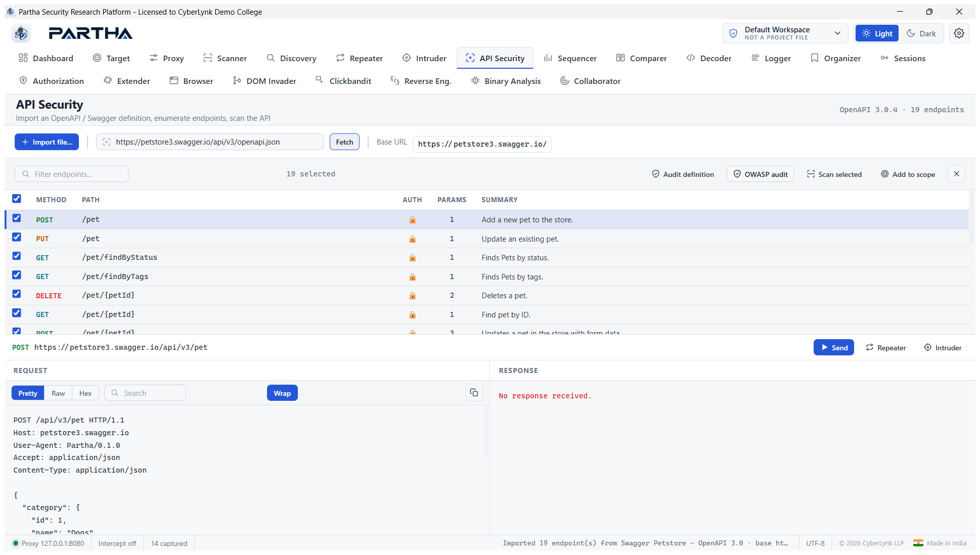Switch to the Decoder tab
The width and height of the screenshot is (980, 555).
[x=709, y=58]
